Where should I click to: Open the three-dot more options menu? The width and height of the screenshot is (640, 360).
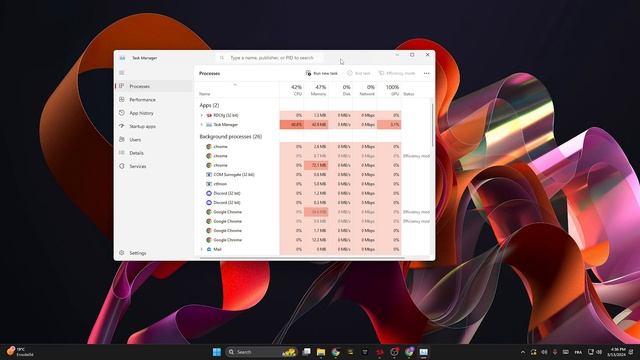coord(427,73)
